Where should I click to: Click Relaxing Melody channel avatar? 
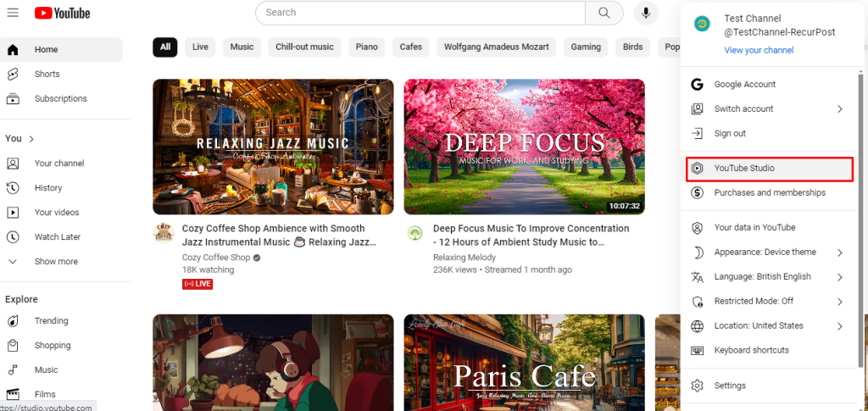click(x=415, y=233)
